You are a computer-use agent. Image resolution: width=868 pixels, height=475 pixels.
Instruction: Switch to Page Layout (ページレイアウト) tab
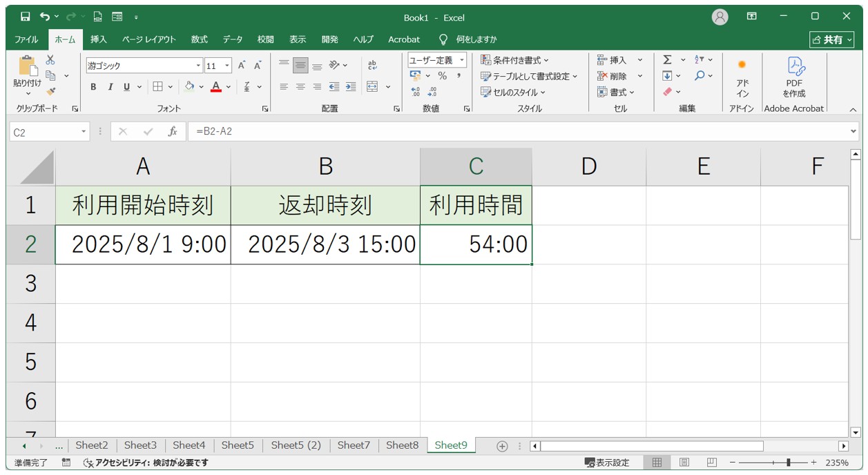[x=149, y=39]
